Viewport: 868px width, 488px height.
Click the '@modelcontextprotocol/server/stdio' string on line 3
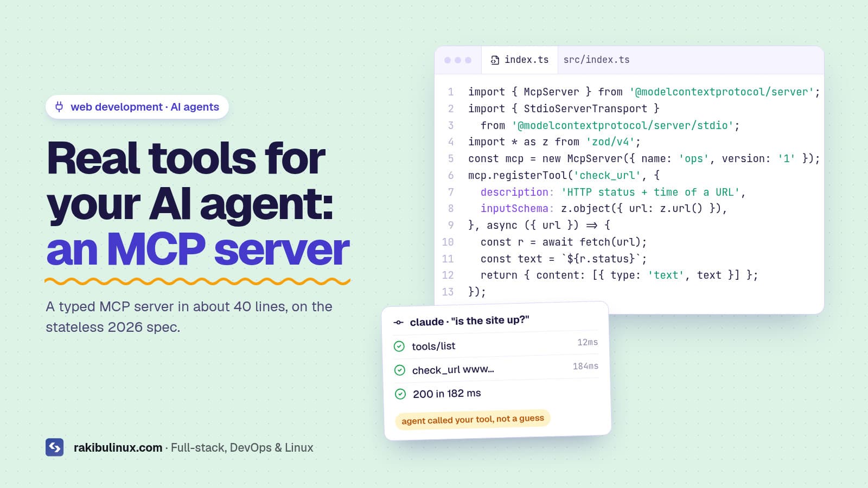tap(622, 125)
